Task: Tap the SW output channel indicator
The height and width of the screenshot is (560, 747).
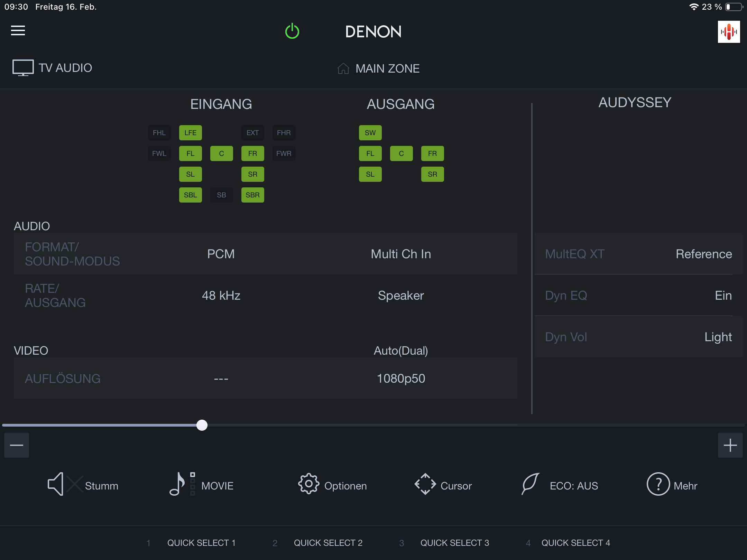Action: (370, 133)
